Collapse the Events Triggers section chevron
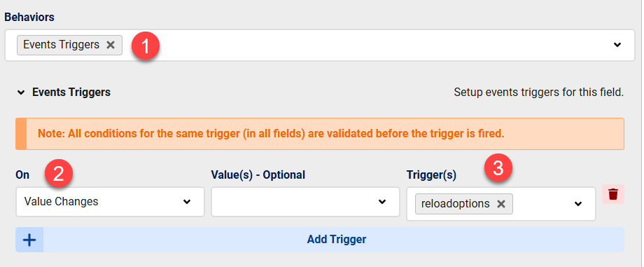 click(21, 93)
